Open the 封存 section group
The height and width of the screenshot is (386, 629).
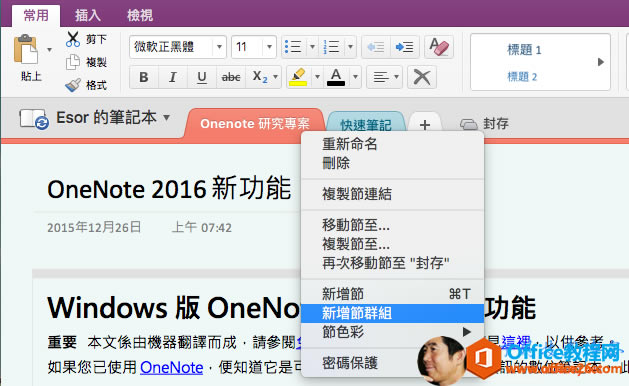pos(485,124)
